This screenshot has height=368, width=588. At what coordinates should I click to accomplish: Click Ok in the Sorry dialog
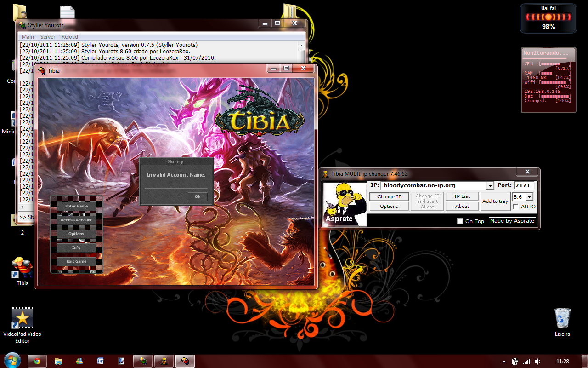point(198,196)
